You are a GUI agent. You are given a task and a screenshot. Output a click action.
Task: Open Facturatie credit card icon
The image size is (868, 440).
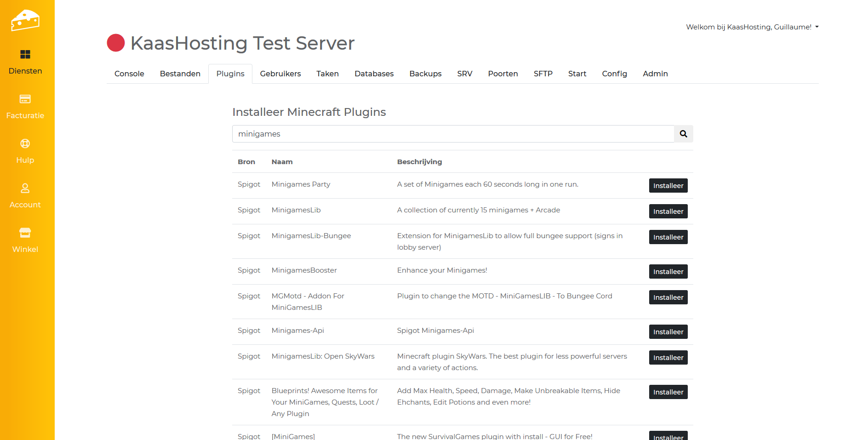[x=25, y=99]
